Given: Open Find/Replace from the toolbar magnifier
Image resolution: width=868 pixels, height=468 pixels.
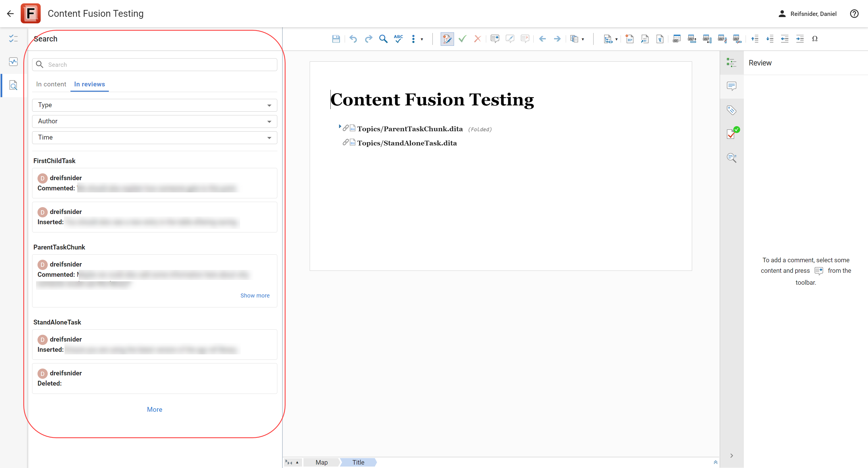Looking at the screenshot, I should (383, 39).
